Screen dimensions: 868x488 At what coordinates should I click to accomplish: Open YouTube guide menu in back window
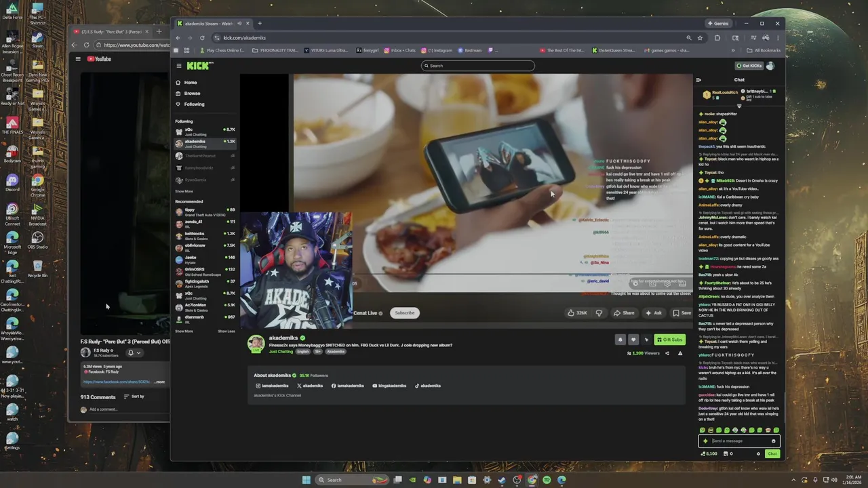(78, 59)
